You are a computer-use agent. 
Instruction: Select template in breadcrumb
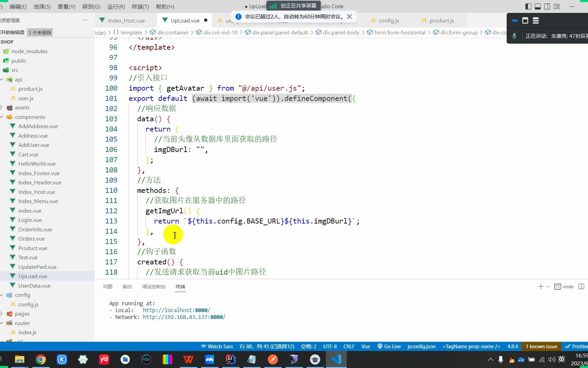point(131,32)
